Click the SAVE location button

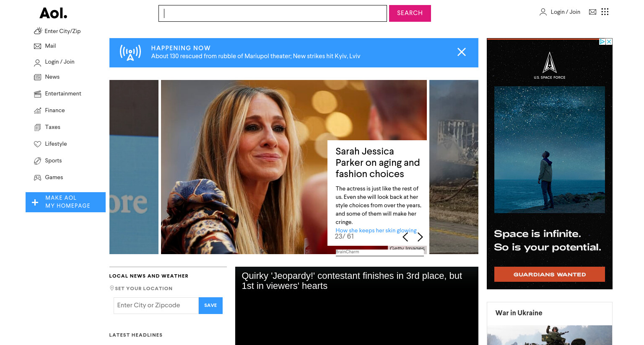(x=210, y=306)
